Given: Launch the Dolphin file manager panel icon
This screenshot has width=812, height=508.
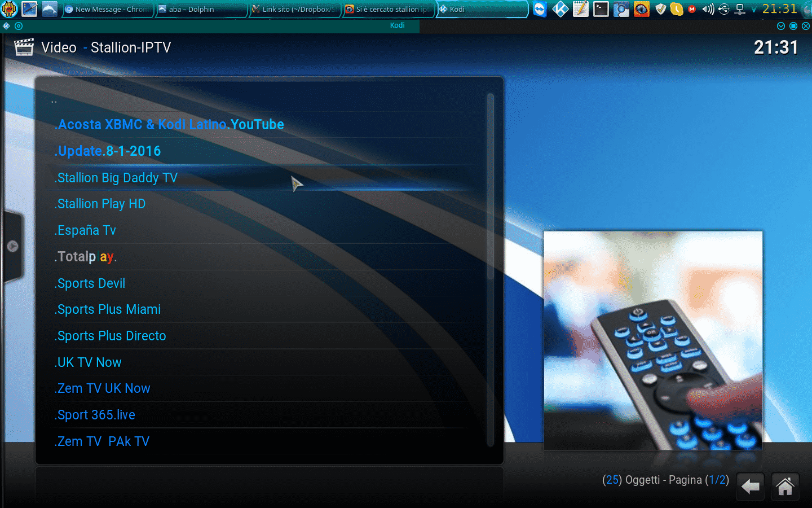Looking at the screenshot, I should tap(50, 9).
